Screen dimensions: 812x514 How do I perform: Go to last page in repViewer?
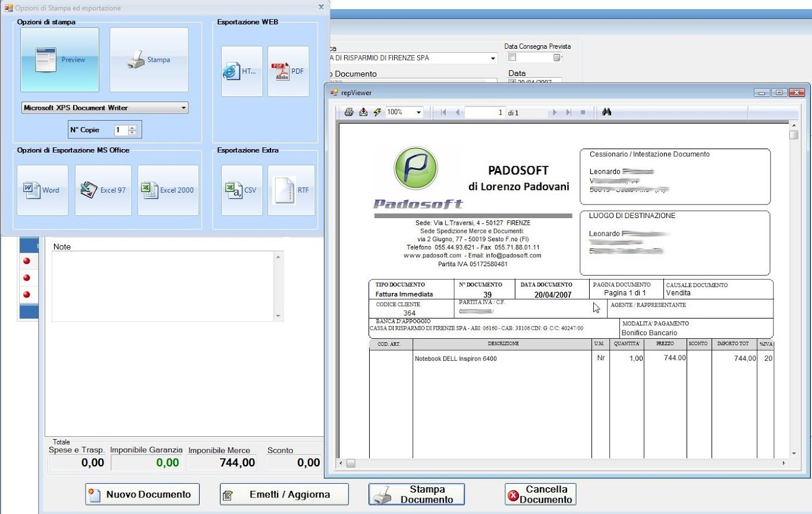point(568,112)
